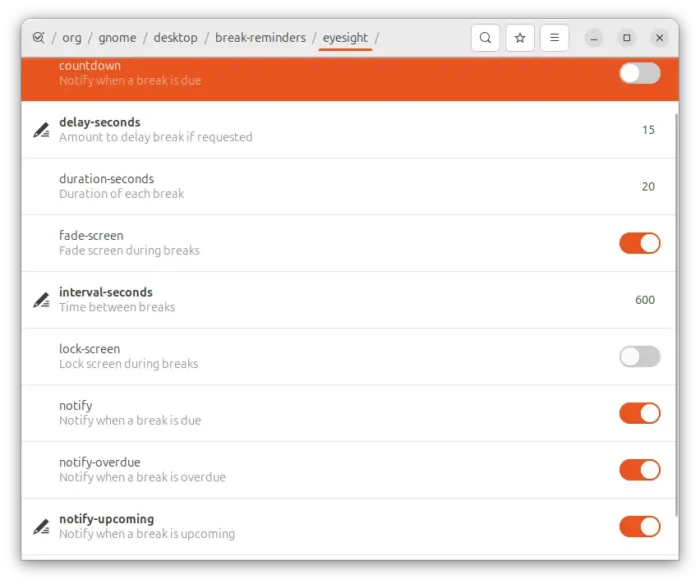700x584 pixels.
Task: Bookmark this path with the star icon
Action: pyautogui.click(x=520, y=38)
